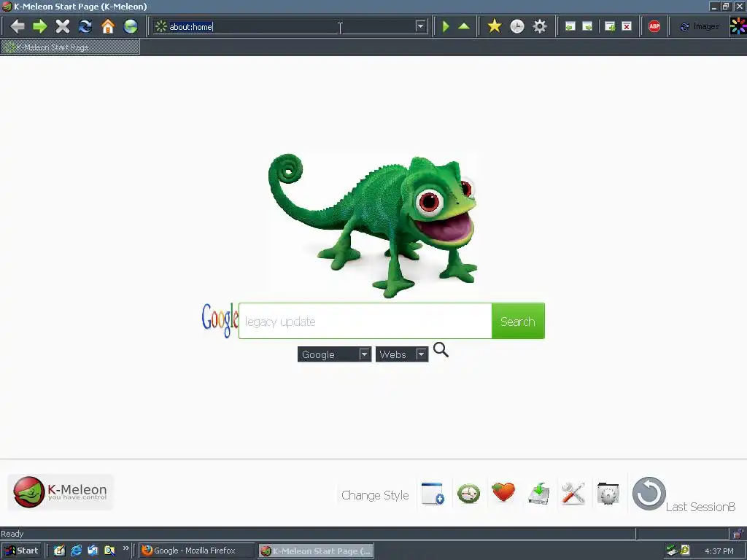Click the globe search icon in the toolbar

[131, 26]
